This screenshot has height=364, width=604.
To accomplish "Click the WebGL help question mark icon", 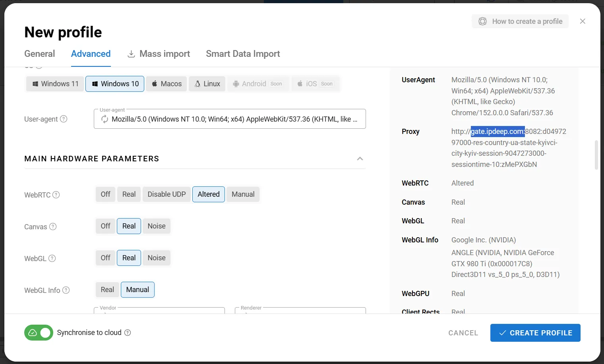I will [x=52, y=258].
